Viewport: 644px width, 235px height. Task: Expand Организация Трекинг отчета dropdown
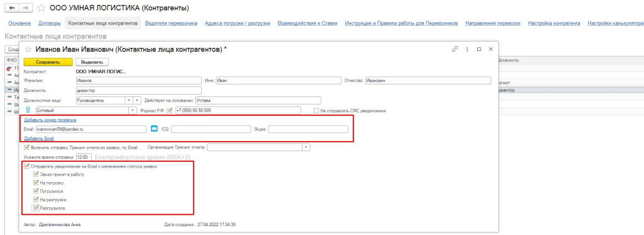[x=306, y=147]
